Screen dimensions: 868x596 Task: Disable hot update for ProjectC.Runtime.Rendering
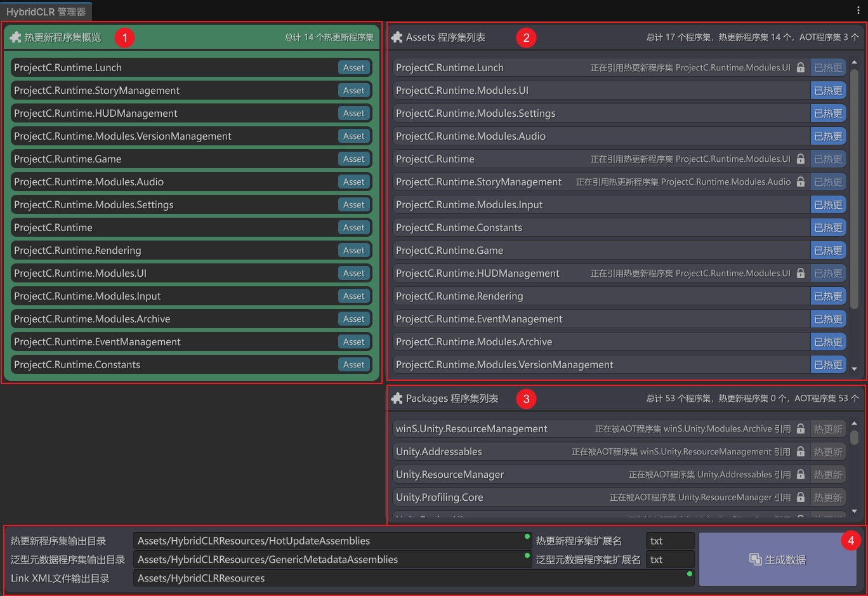(828, 296)
